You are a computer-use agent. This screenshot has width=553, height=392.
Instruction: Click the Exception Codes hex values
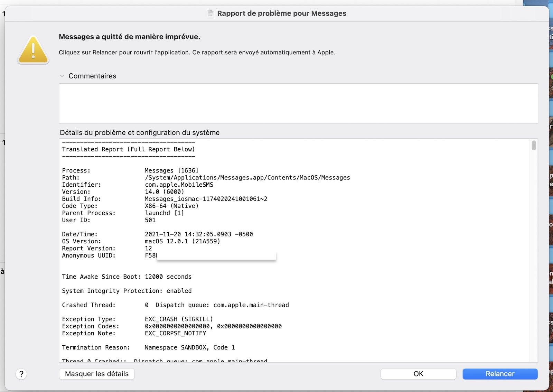tap(213, 326)
